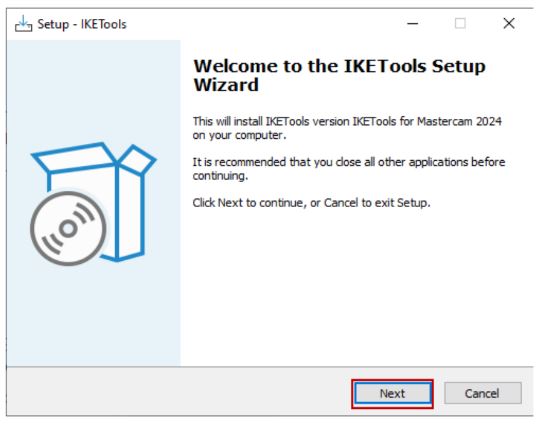Click the 'Mastercam 2024' text

(459, 122)
